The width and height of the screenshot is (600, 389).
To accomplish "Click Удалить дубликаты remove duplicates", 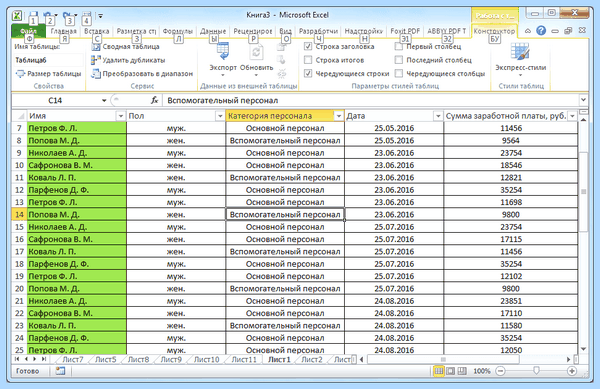I will click(128, 60).
